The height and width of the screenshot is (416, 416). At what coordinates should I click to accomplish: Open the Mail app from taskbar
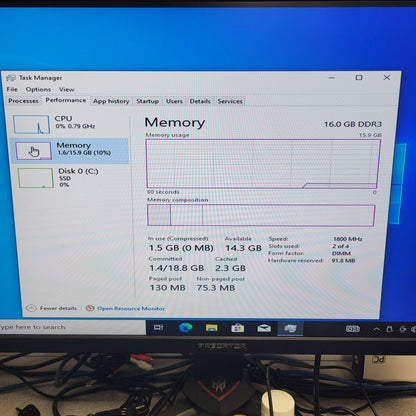point(264,328)
